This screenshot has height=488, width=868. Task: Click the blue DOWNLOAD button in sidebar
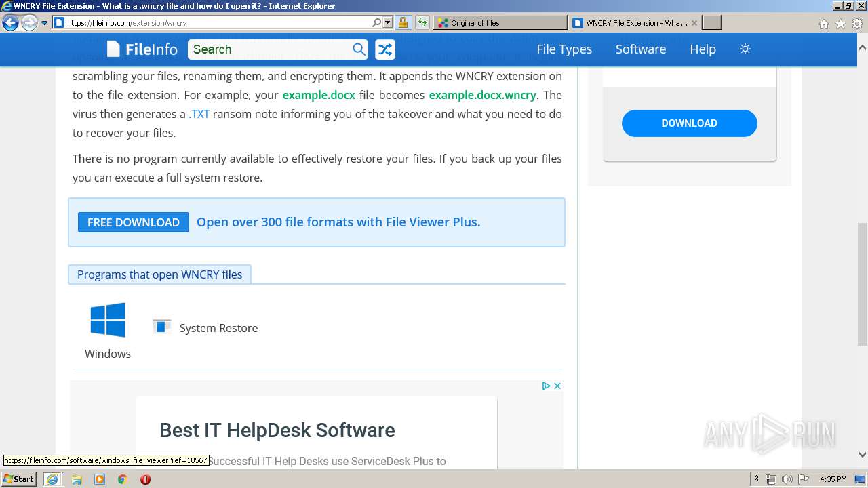click(689, 123)
